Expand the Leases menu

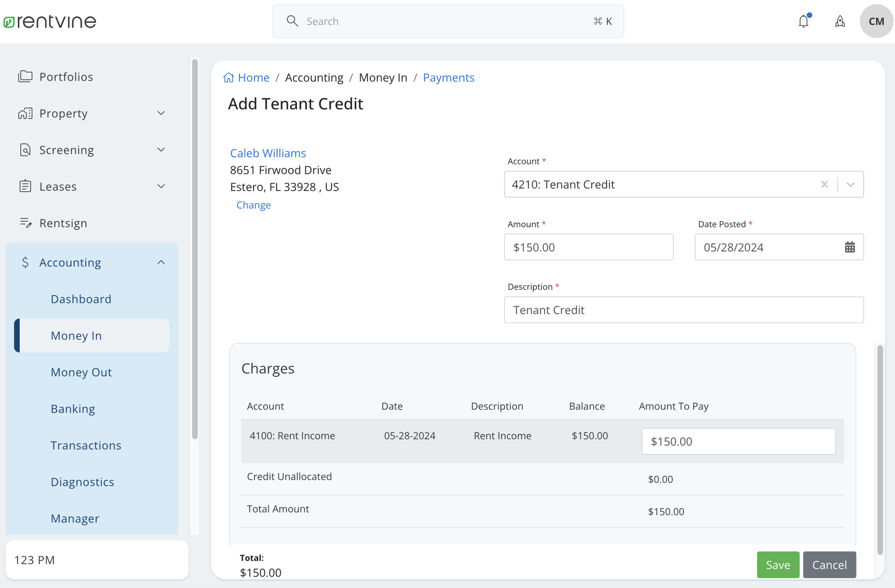click(x=161, y=186)
